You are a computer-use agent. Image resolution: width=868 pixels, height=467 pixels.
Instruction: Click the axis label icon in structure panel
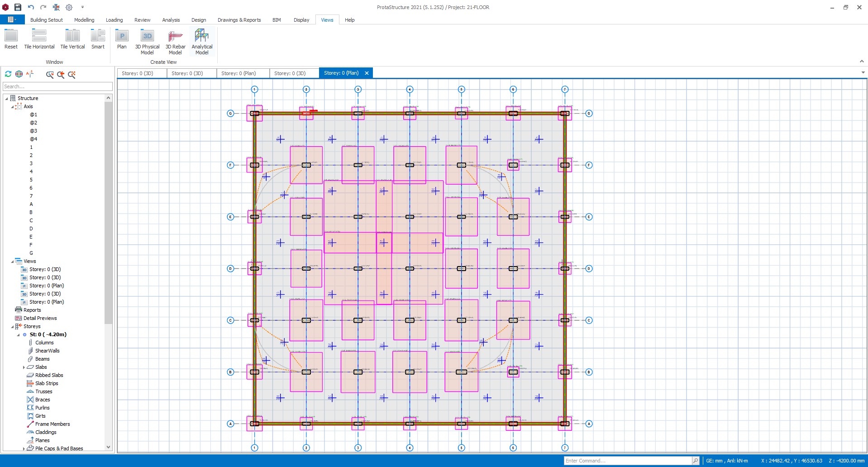point(30,74)
